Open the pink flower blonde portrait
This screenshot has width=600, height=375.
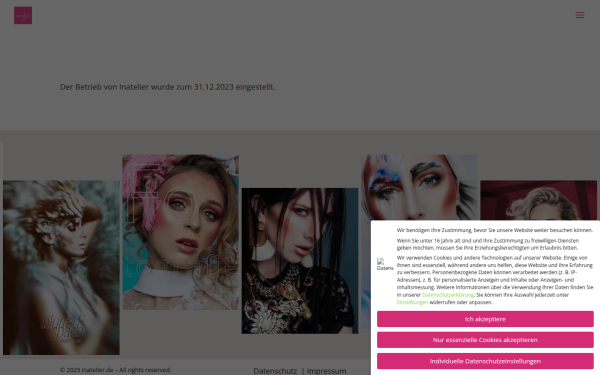click(181, 232)
